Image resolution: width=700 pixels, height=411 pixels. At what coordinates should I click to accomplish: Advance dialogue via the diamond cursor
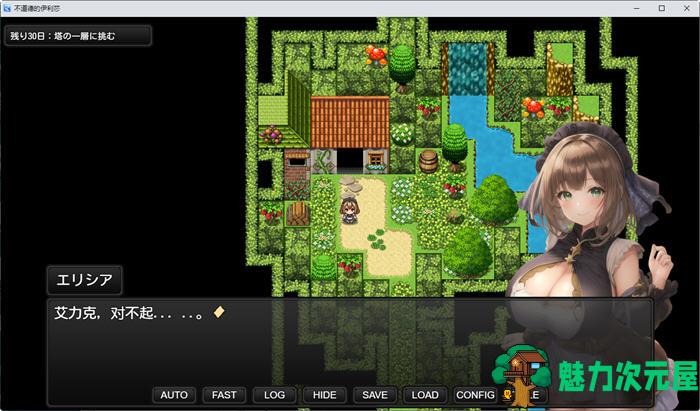click(x=219, y=312)
